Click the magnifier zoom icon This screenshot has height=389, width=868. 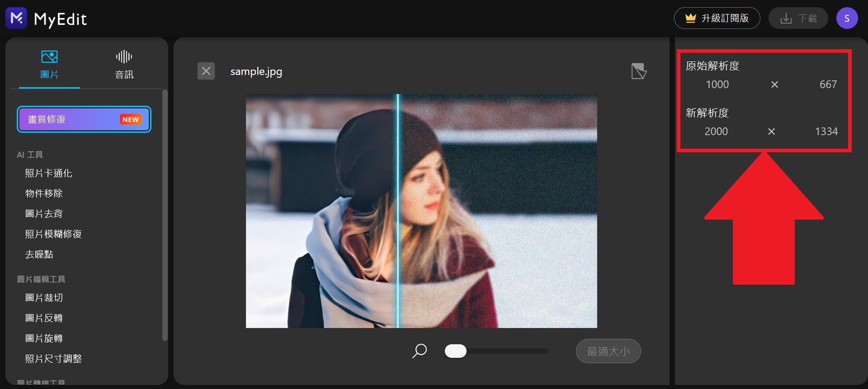pos(420,351)
